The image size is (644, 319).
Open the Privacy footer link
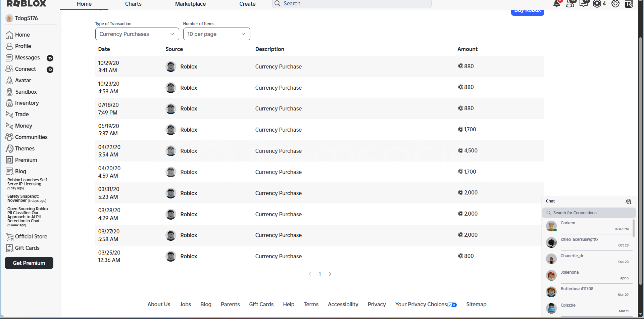[x=377, y=304]
